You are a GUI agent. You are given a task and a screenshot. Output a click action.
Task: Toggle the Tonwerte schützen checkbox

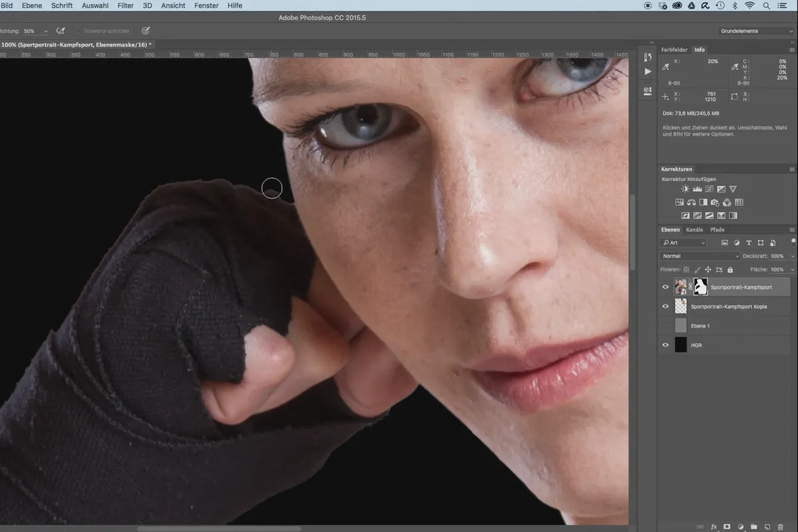pos(78,31)
